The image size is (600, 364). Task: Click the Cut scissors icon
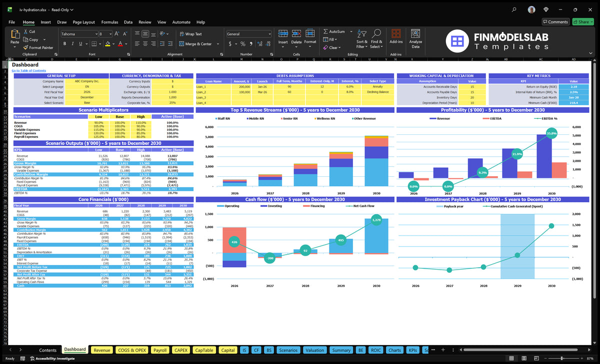coord(25,31)
